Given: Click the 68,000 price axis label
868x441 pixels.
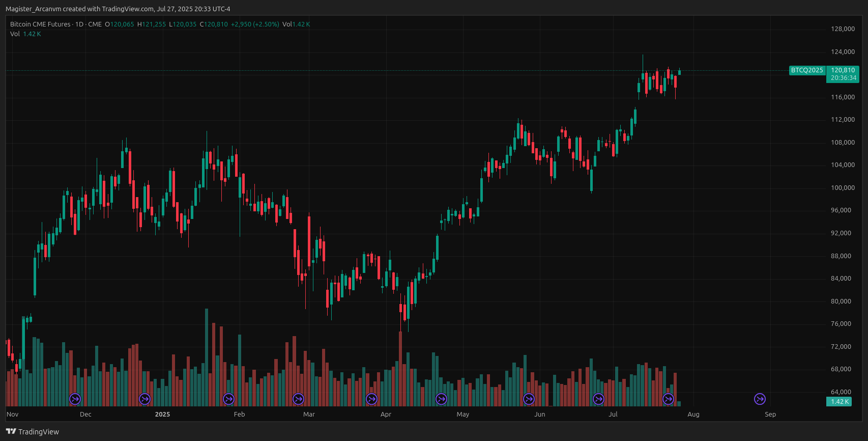Looking at the screenshot, I should pos(841,369).
